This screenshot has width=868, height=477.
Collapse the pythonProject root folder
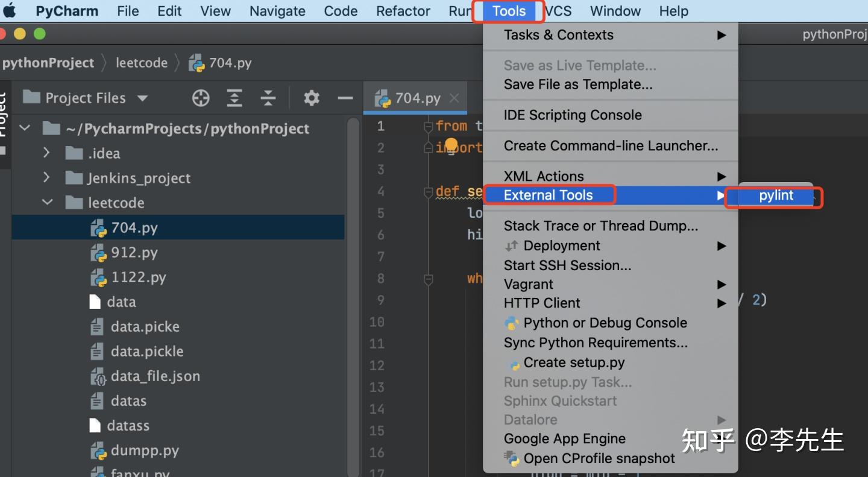click(25, 128)
